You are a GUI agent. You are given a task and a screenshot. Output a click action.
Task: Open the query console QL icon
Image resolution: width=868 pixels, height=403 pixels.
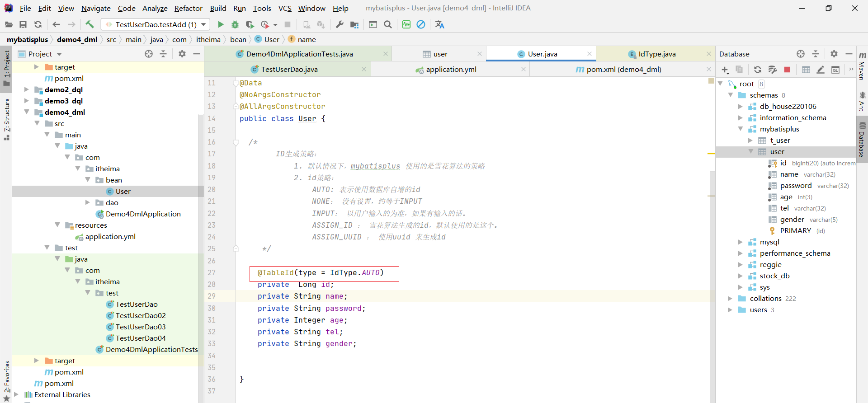coord(835,70)
